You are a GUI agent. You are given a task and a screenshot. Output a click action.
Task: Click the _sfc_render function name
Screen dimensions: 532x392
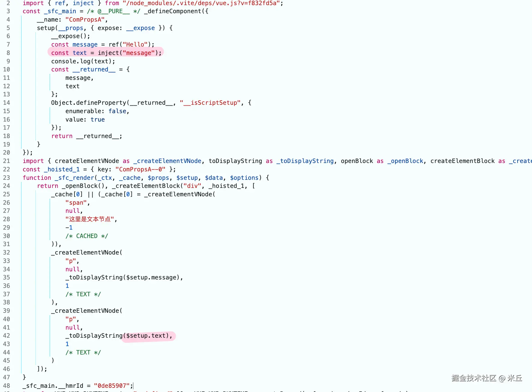click(74, 178)
